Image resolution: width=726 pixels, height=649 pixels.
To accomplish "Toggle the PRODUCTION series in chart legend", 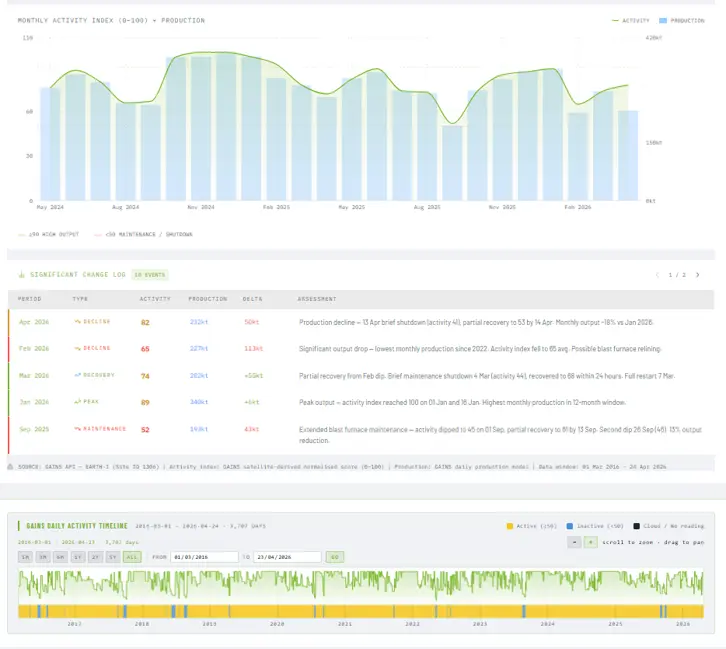I will point(682,20).
